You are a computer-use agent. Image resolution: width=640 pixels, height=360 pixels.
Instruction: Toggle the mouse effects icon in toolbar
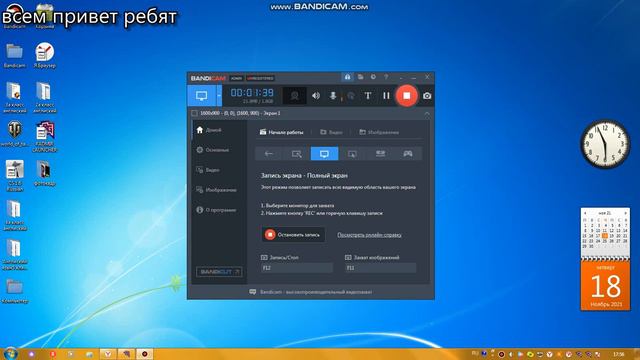[351, 96]
